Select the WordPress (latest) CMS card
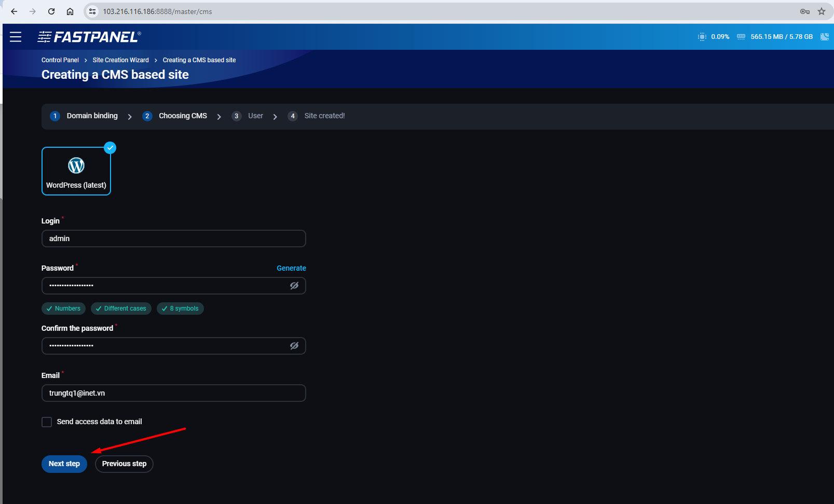 tap(76, 171)
